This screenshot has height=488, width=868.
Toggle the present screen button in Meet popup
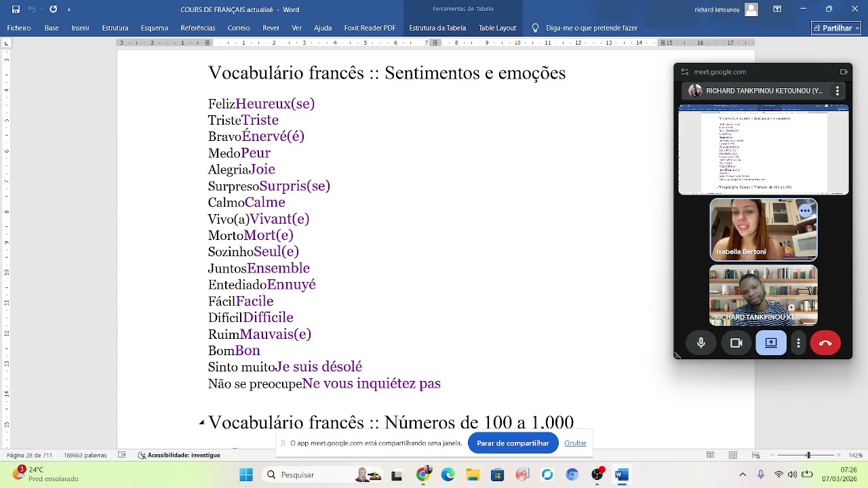[x=771, y=343]
